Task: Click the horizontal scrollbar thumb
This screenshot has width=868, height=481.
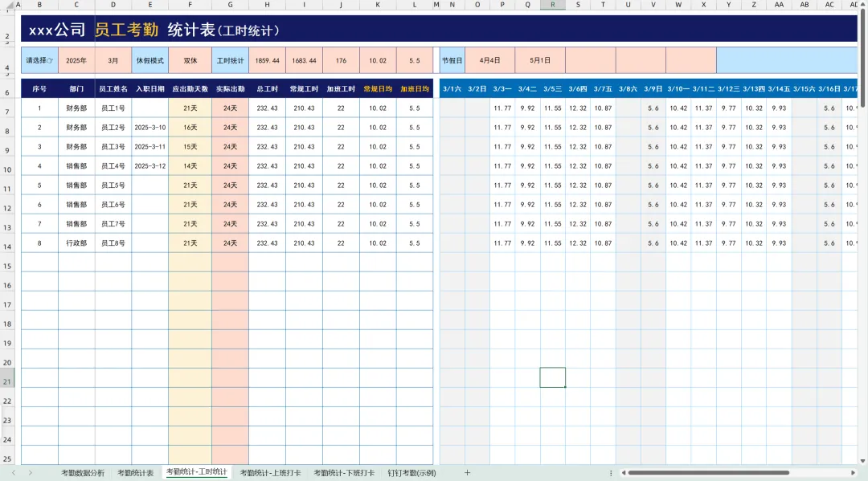Action: pos(709,473)
